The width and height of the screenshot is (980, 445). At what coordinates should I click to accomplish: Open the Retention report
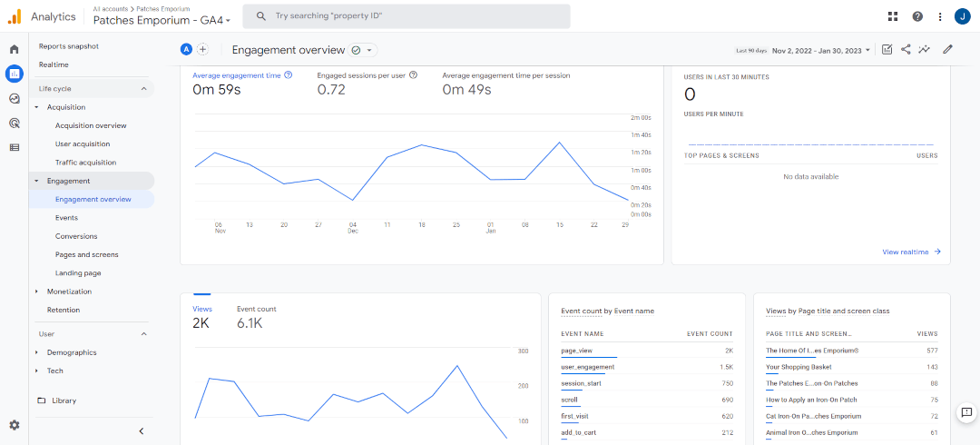click(64, 310)
